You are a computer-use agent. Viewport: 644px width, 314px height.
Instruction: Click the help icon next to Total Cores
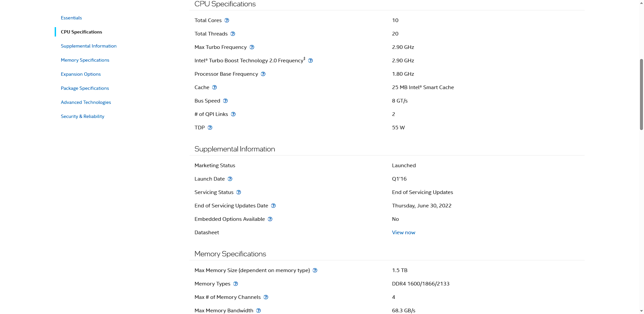(227, 20)
